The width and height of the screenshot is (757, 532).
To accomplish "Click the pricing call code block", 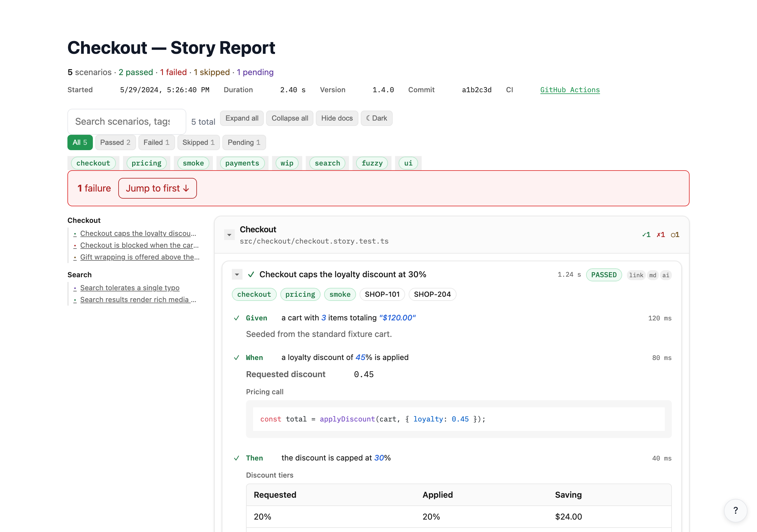I will (459, 419).
